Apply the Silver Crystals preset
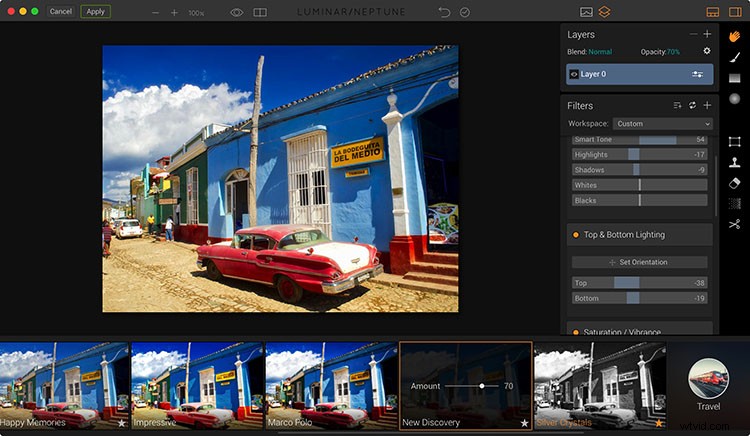This screenshot has height=436, width=750. 600,385
